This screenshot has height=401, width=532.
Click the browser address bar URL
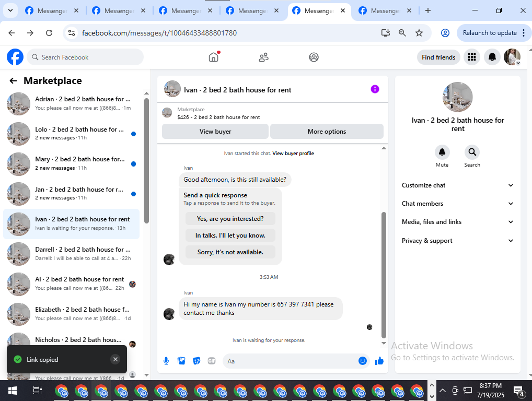pyautogui.click(x=159, y=33)
